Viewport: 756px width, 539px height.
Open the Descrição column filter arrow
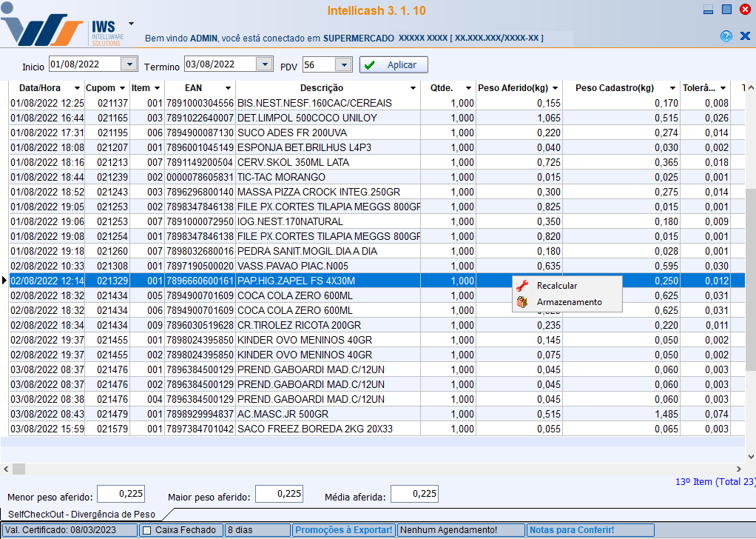pyautogui.click(x=414, y=88)
